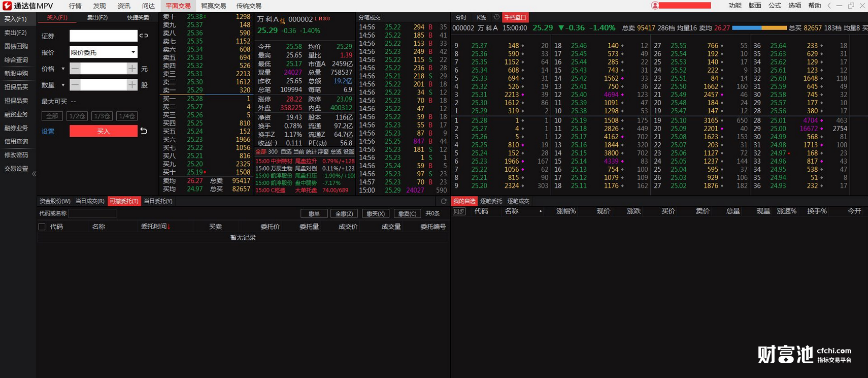868x378 pixels.
Task: Open the 行情 menu
Action: [x=75, y=6]
